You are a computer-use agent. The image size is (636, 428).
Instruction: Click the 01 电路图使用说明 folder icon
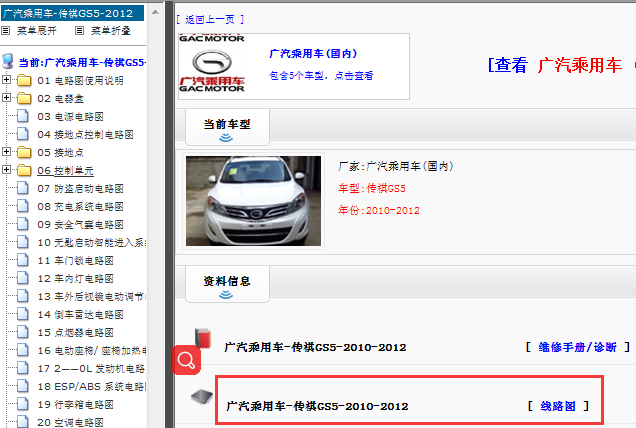(x=24, y=80)
